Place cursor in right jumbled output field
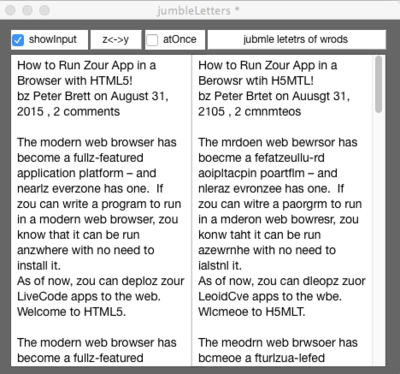 [x=282, y=211]
